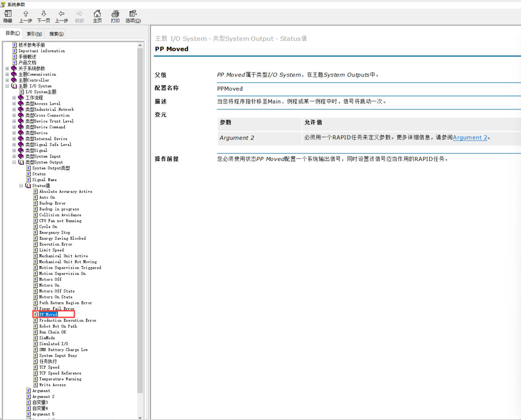Image resolution: width=521 pixels, height=420 pixels.
Task: Open the 选项(O) options icon
Action: pyautogui.click(x=133, y=14)
